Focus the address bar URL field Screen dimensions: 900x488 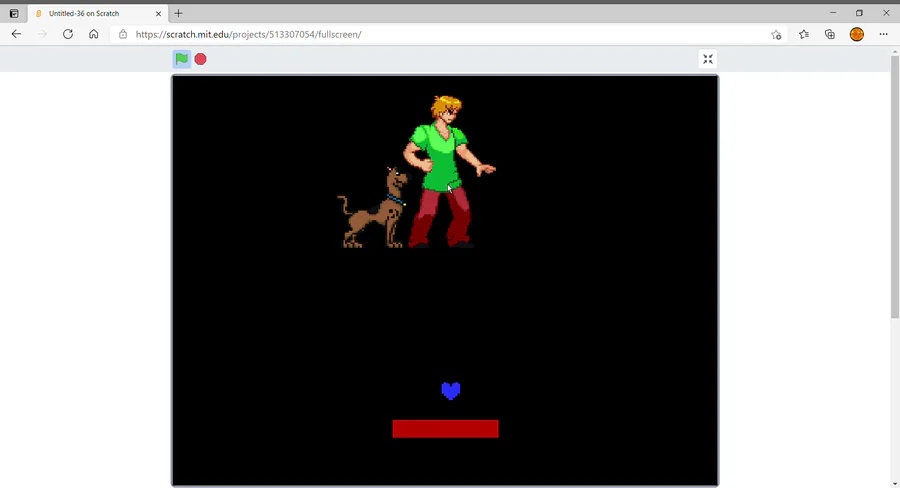tap(448, 34)
